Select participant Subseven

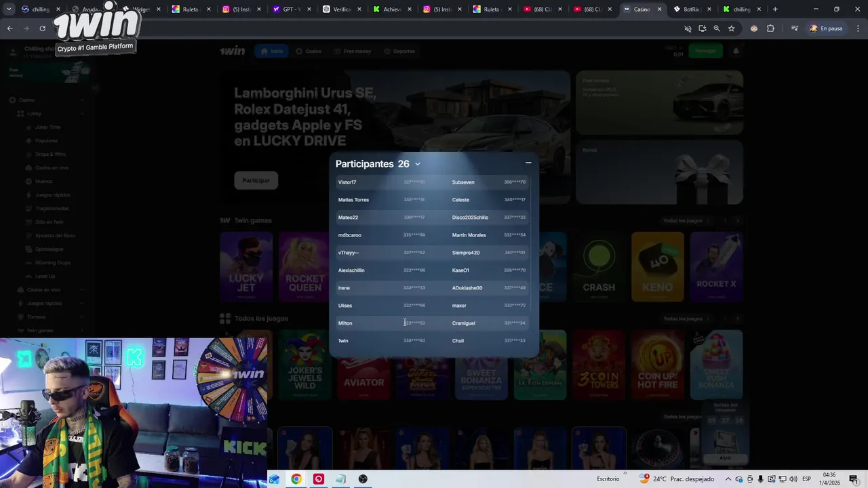463,182
